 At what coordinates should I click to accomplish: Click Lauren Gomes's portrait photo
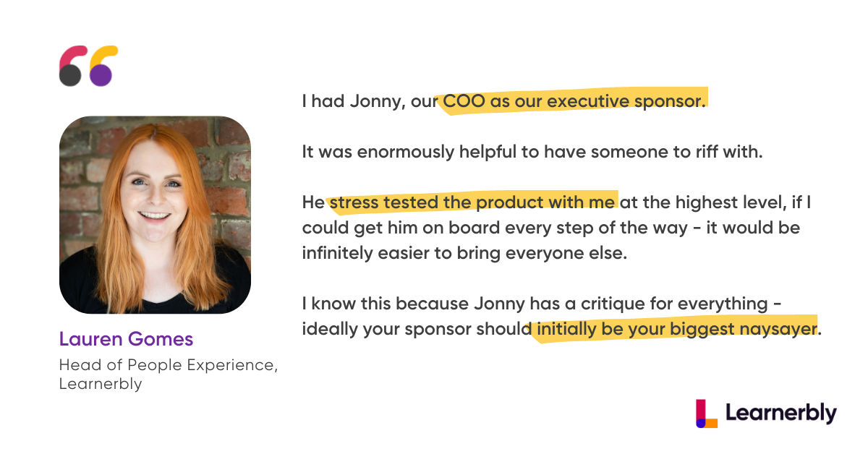[155, 215]
